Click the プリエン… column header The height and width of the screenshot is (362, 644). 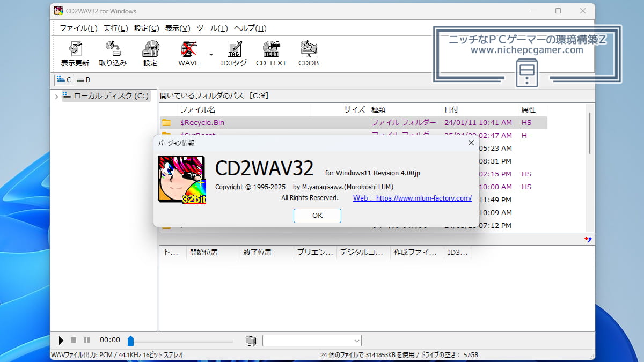[315, 253]
